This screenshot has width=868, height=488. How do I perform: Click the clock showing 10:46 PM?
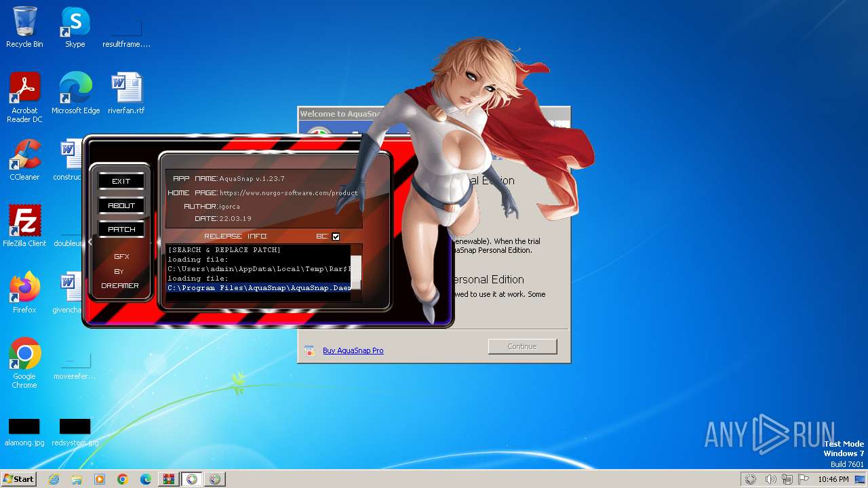(833, 479)
